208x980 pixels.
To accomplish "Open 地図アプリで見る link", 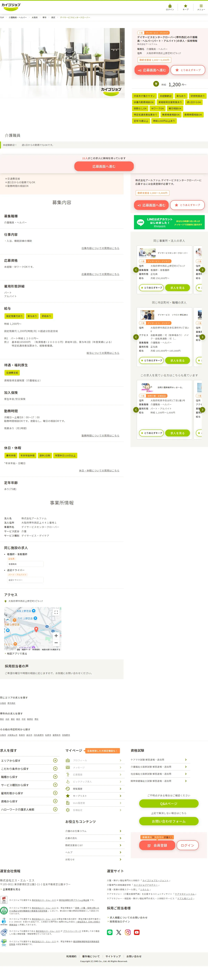I will (x=17, y=654).
